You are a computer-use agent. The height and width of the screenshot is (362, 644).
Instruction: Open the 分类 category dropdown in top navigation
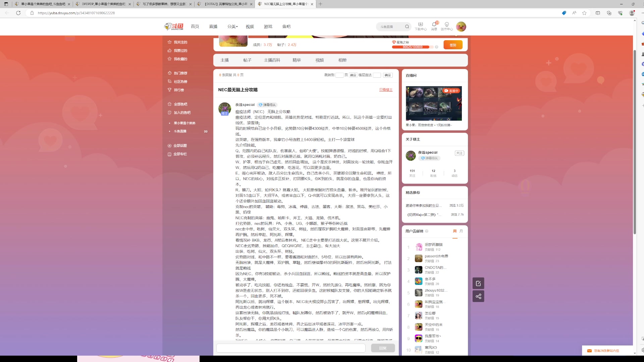click(232, 26)
